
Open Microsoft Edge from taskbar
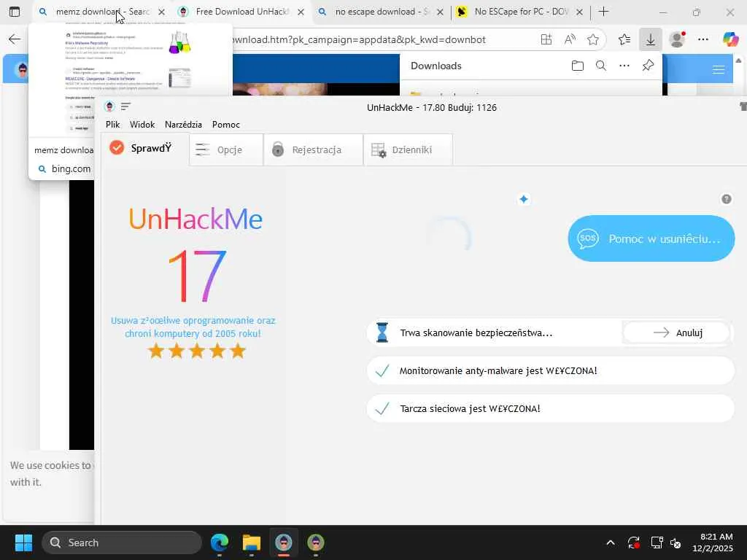click(x=220, y=542)
